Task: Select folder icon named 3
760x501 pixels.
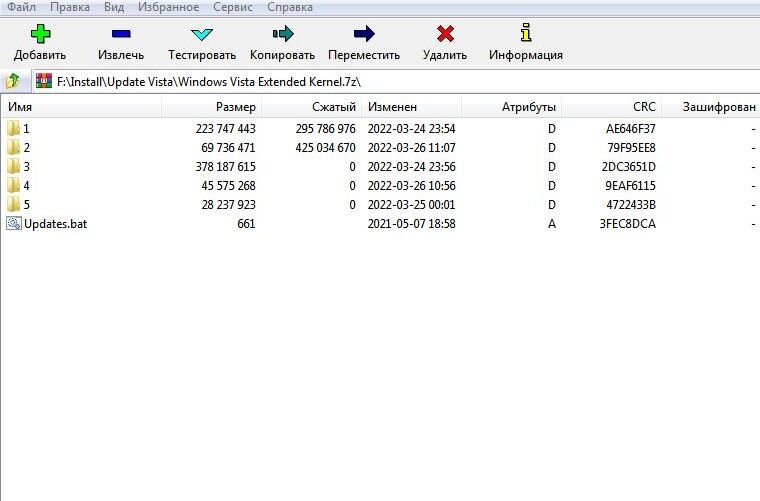Action: pos(13,167)
